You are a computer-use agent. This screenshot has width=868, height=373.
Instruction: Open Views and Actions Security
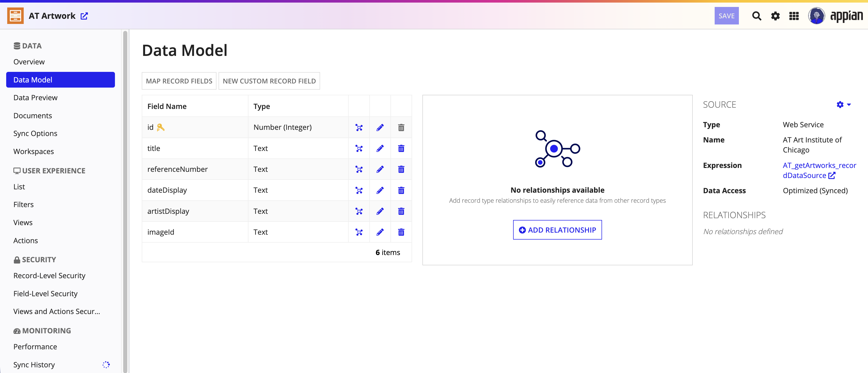click(x=61, y=311)
